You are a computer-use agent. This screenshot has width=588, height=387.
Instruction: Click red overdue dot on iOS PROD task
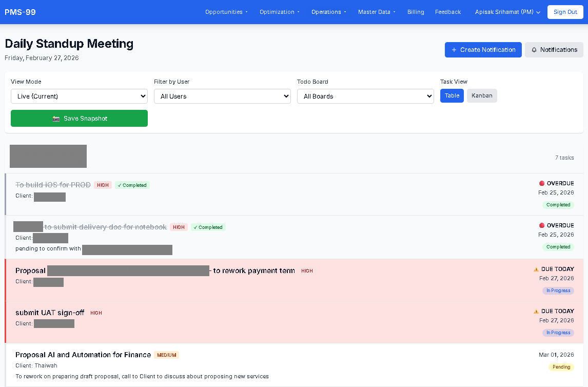[x=542, y=183]
